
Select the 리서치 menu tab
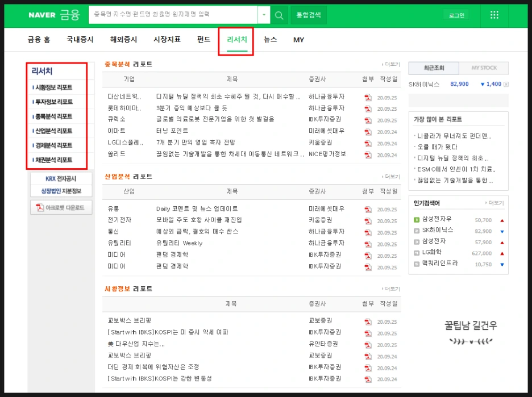[x=237, y=40]
